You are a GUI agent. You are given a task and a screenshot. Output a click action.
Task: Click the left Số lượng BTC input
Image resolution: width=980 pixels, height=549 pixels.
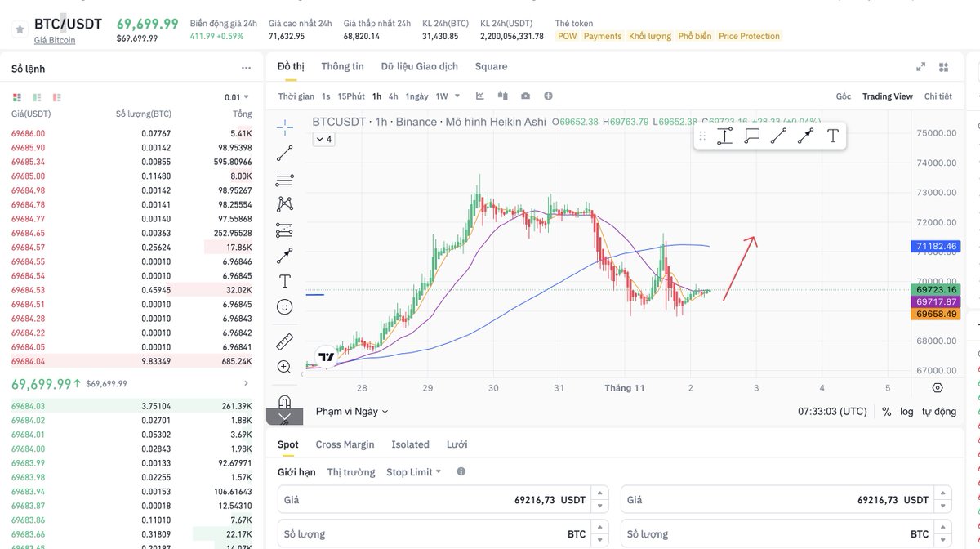(443, 533)
